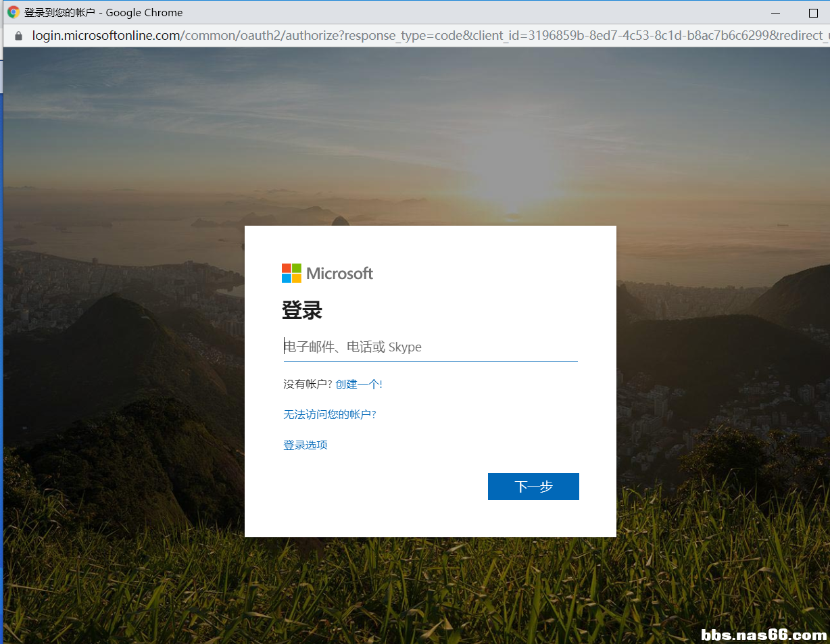The image size is (830, 644).
Task: Click the 登录 heading text
Action: point(302,311)
